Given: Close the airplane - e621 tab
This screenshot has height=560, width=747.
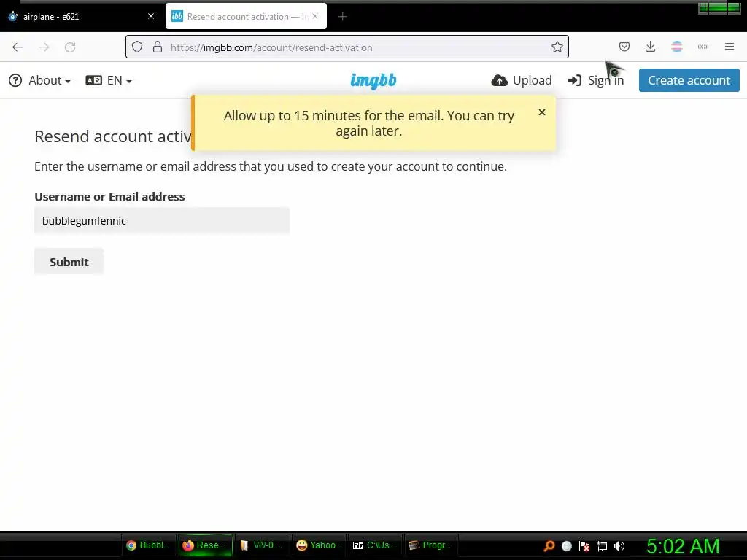Looking at the screenshot, I should tap(151, 16).
